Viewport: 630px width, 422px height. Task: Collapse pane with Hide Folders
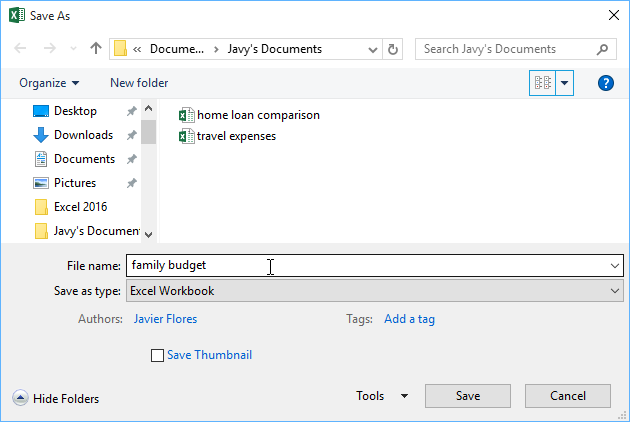56,398
